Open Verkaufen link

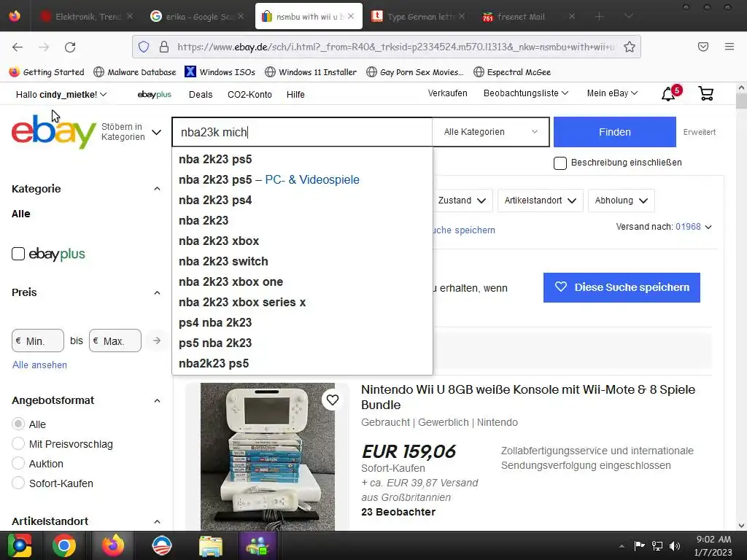pos(447,93)
